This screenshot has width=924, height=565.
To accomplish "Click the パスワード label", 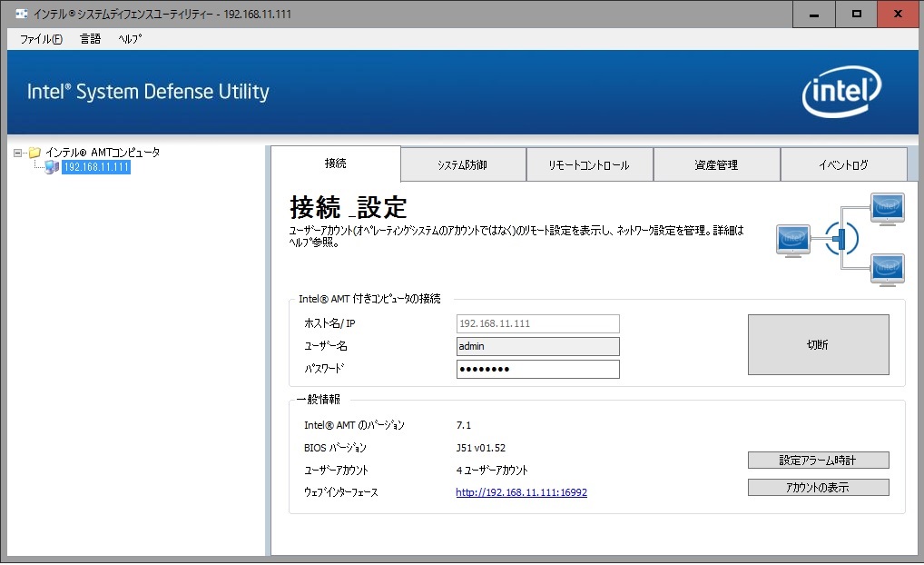I will click(324, 369).
